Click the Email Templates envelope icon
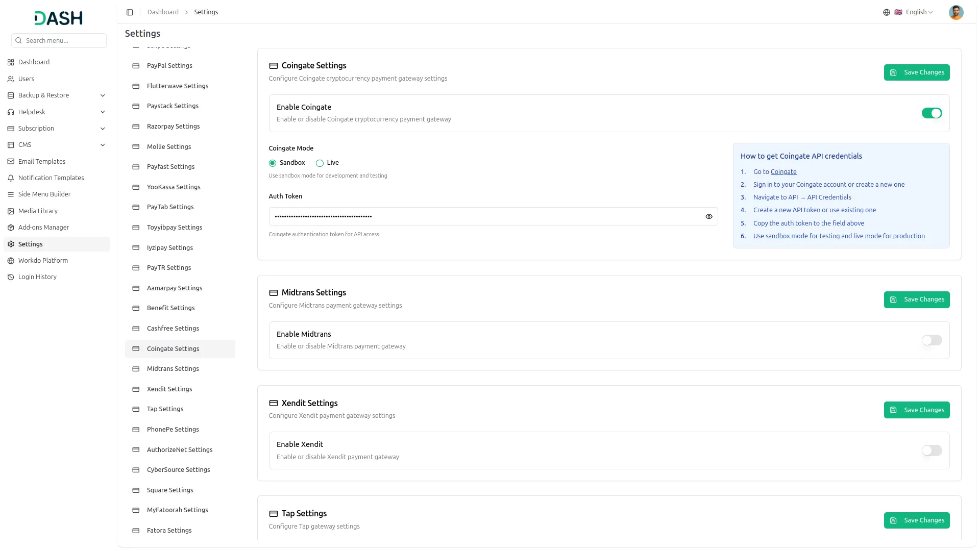980x551 pixels. (11, 162)
